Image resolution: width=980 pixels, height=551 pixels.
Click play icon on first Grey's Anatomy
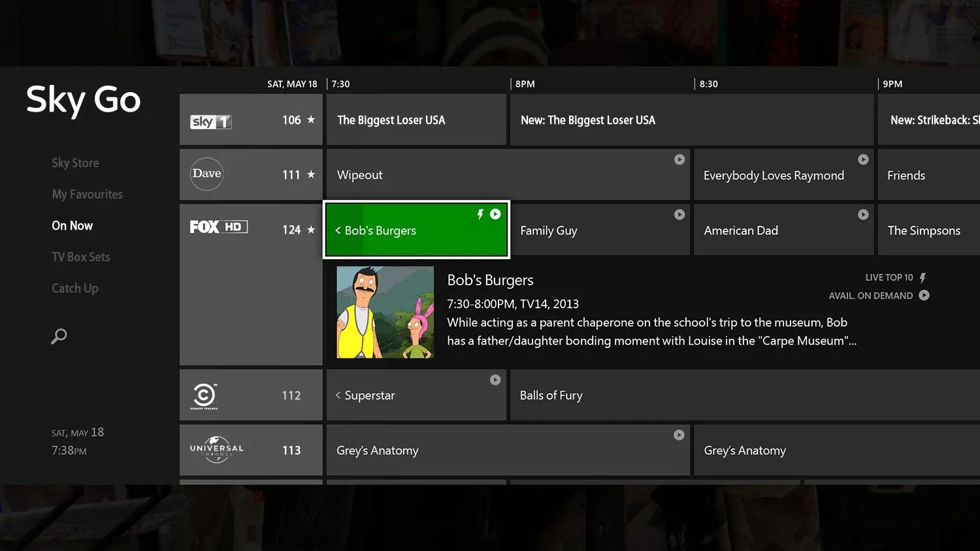(x=679, y=435)
